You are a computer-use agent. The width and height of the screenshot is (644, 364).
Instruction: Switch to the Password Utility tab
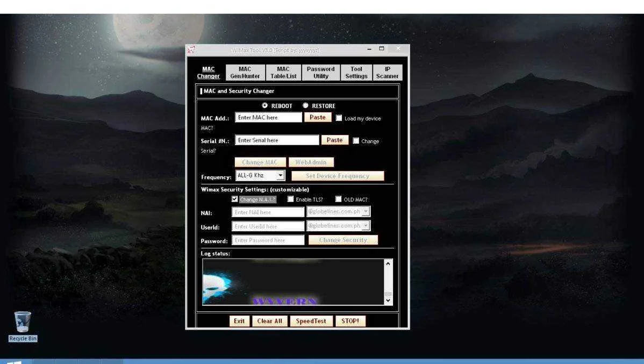(321, 72)
